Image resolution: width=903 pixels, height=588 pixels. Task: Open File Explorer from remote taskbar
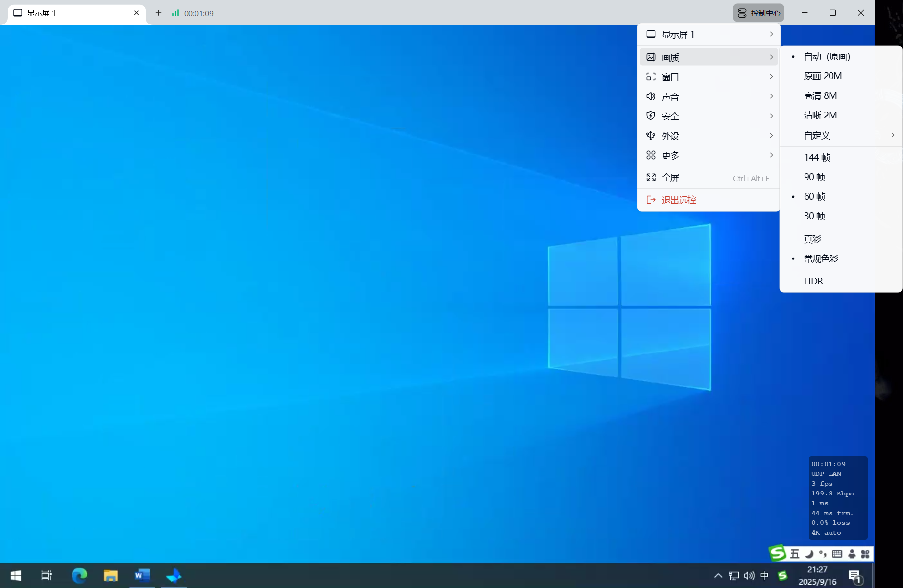point(111,576)
